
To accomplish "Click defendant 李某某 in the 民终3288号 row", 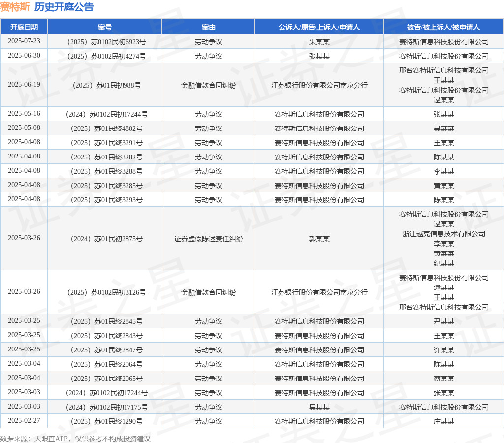I will (443, 171).
